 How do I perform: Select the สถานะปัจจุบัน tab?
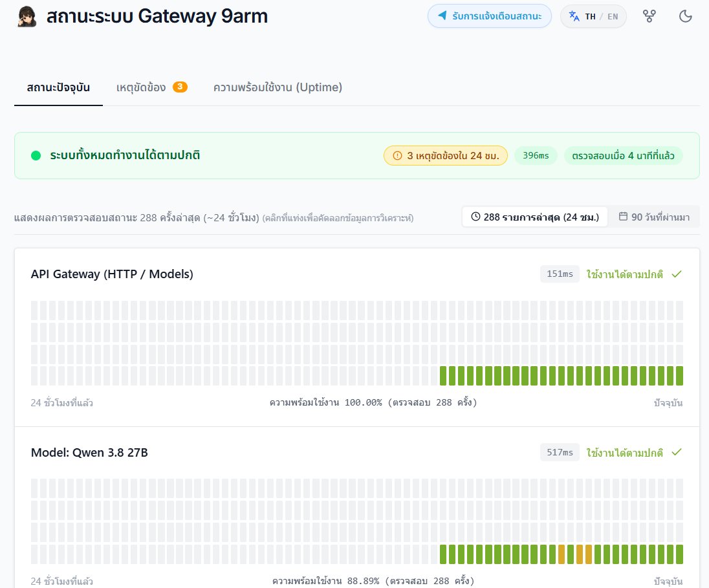pos(58,87)
